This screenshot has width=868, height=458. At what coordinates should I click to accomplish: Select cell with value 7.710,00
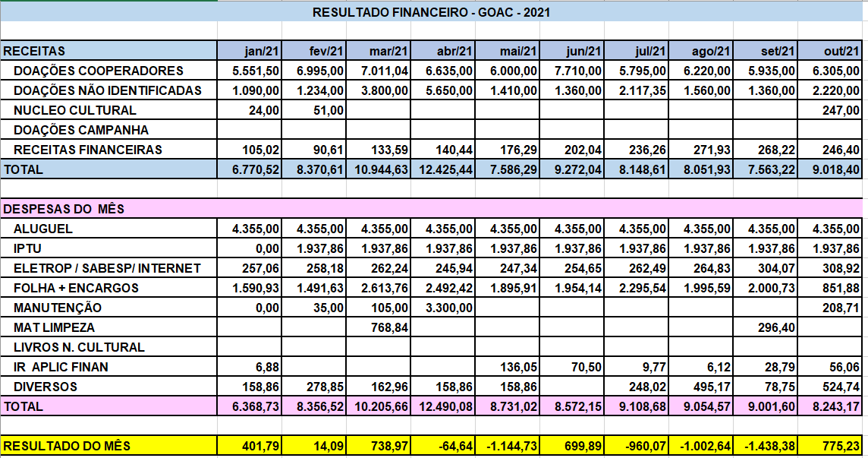(572, 71)
